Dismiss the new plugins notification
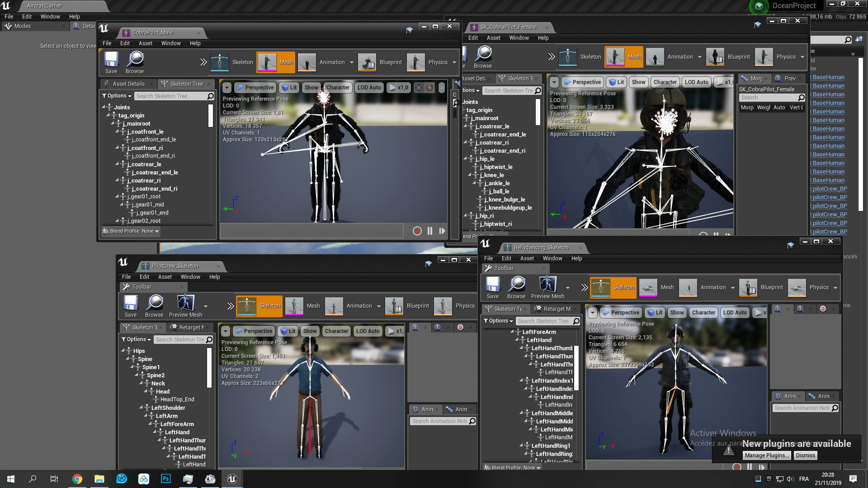This screenshot has height=488, width=868. pos(805,455)
